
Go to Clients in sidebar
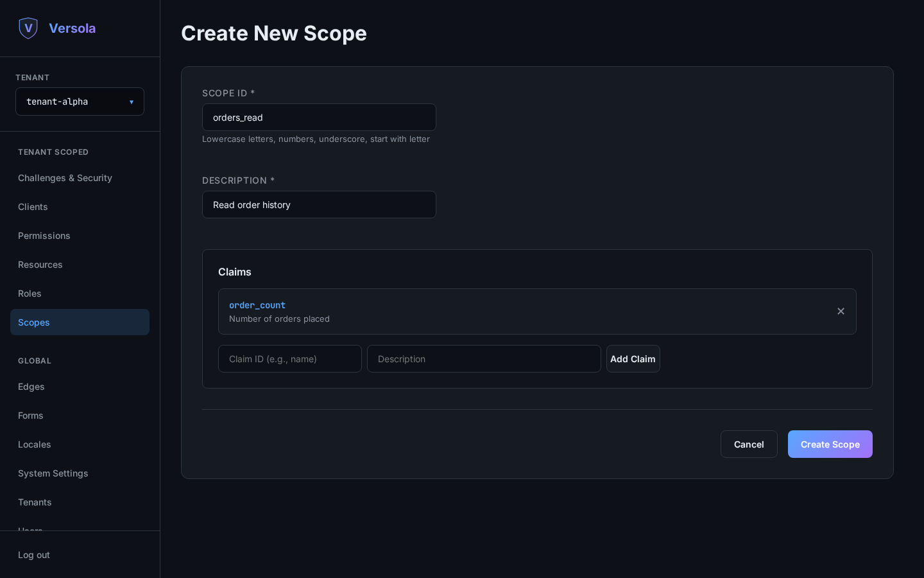(x=80, y=207)
